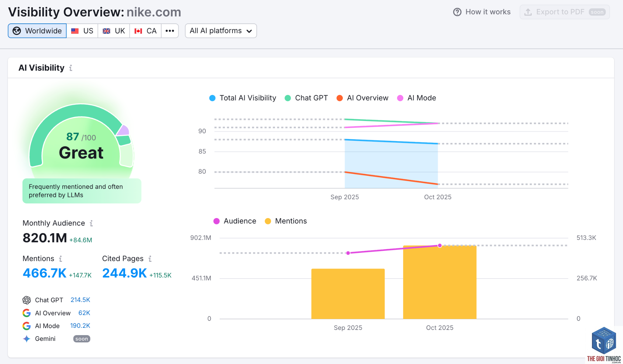Click the Google icon beside AI Overview
Image resolution: width=623 pixels, height=364 pixels.
(x=27, y=313)
